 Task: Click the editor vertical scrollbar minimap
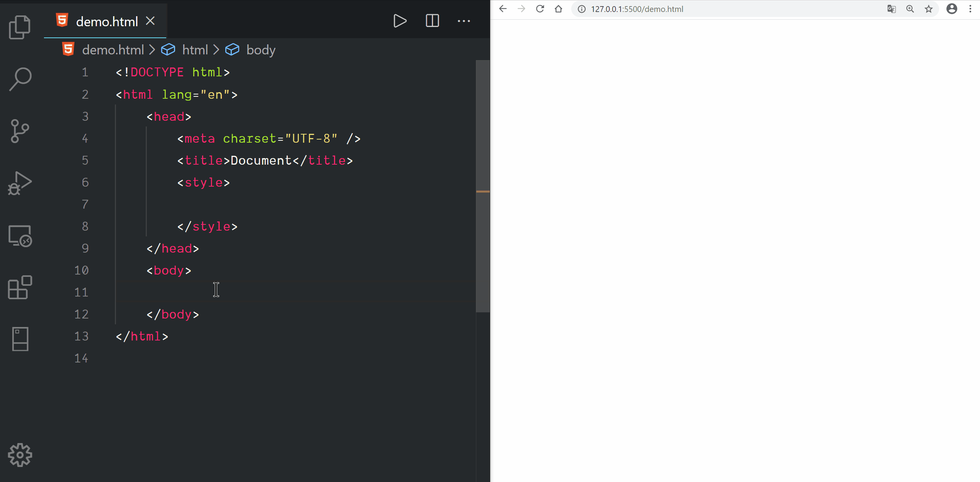tap(482, 186)
